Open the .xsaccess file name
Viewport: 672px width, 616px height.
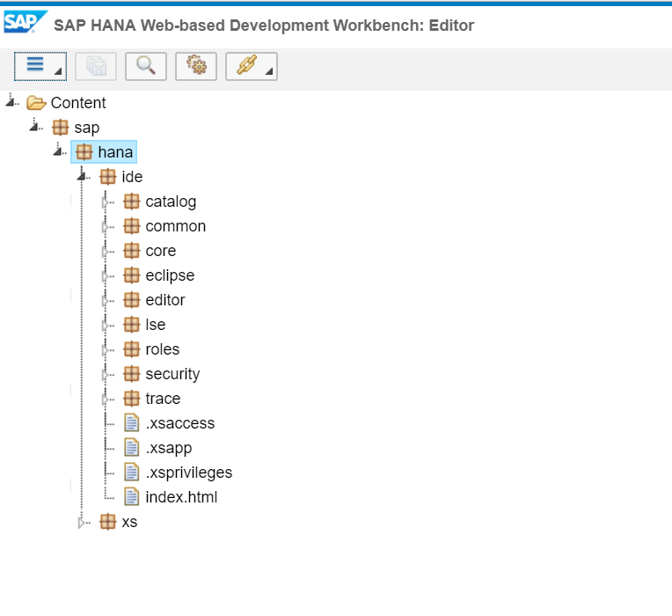point(180,423)
